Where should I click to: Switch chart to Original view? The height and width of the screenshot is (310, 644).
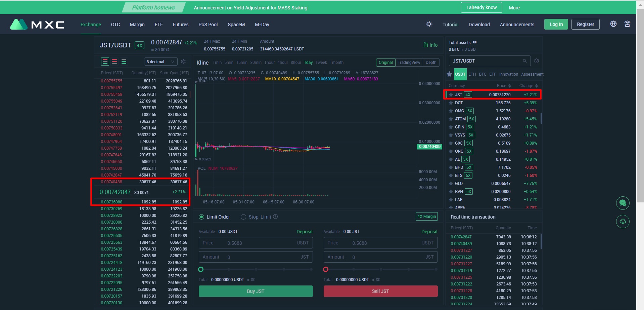click(x=386, y=63)
